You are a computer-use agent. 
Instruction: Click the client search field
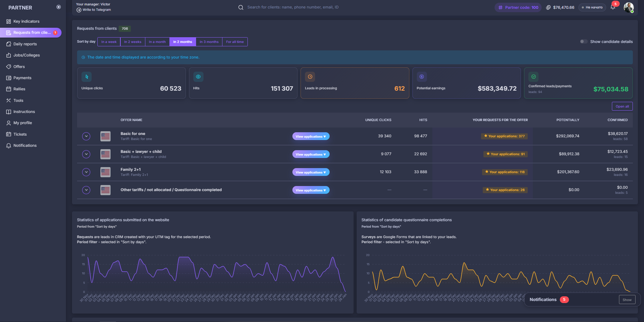[x=292, y=7]
